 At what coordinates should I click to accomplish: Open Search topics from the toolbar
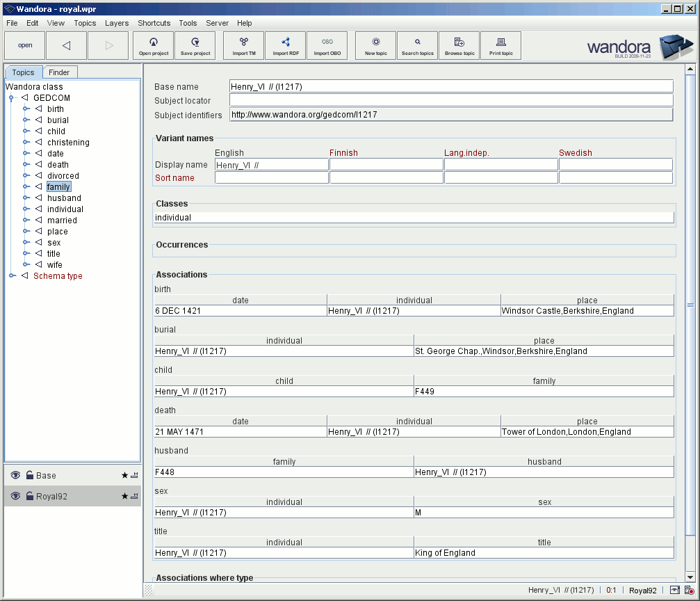(417, 46)
